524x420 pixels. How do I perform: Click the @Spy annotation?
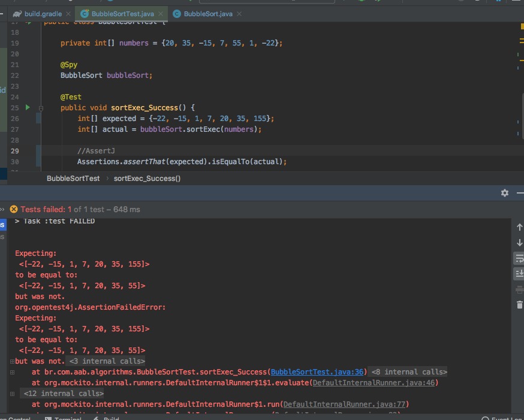click(x=69, y=65)
